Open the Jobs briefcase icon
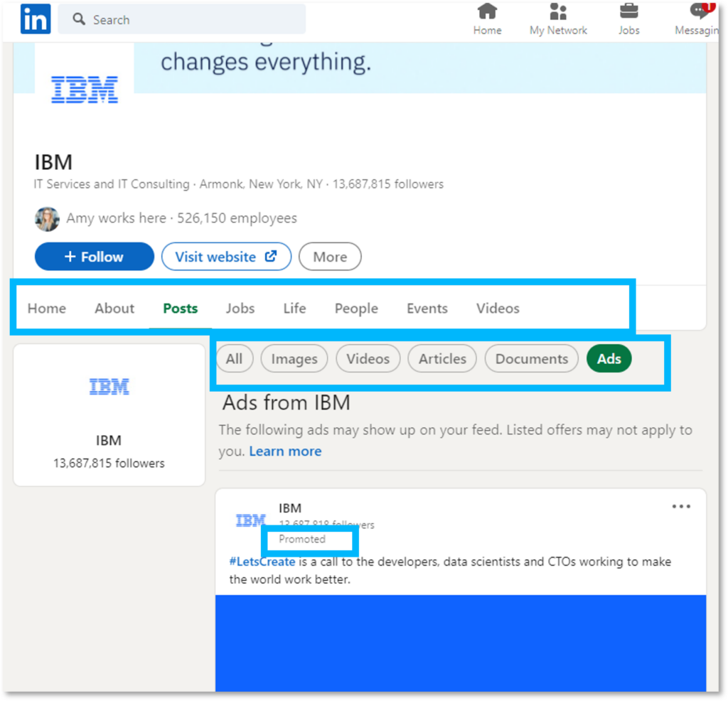Viewport: 728px width, 701px height. pos(628,11)
